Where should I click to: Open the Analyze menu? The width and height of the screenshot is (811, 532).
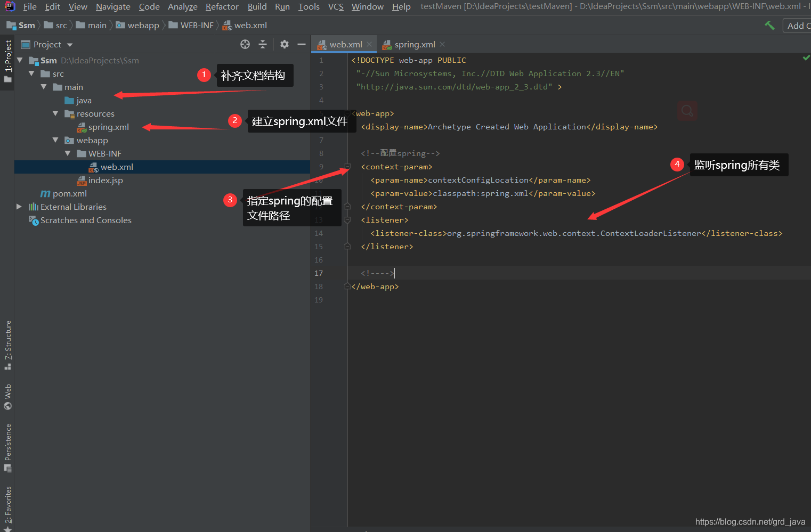point(182,6)
